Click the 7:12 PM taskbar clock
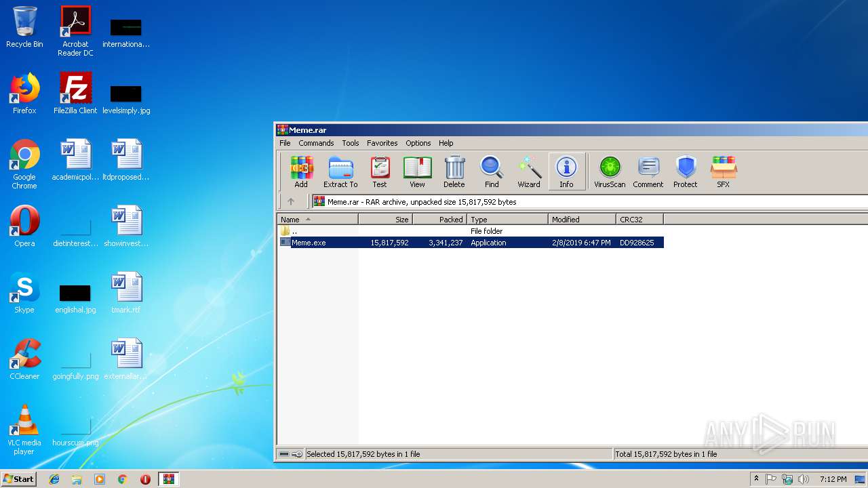Image resolution: width=868 pixels, height=488 pixels. pos(833,479)
